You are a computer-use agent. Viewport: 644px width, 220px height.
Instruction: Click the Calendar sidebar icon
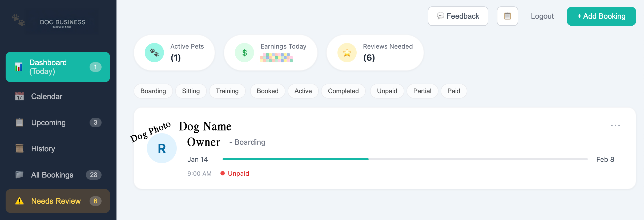[x=19, y=96]
